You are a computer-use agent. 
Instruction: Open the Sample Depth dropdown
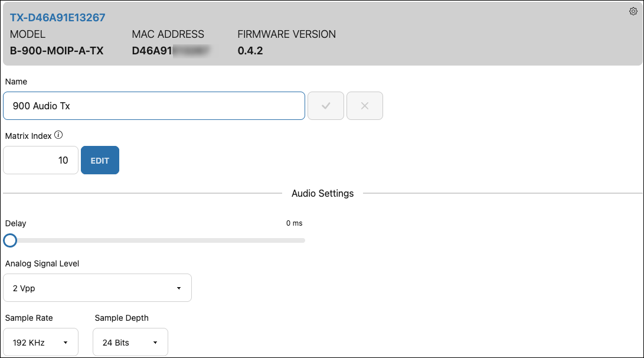[x=130, y=343]
